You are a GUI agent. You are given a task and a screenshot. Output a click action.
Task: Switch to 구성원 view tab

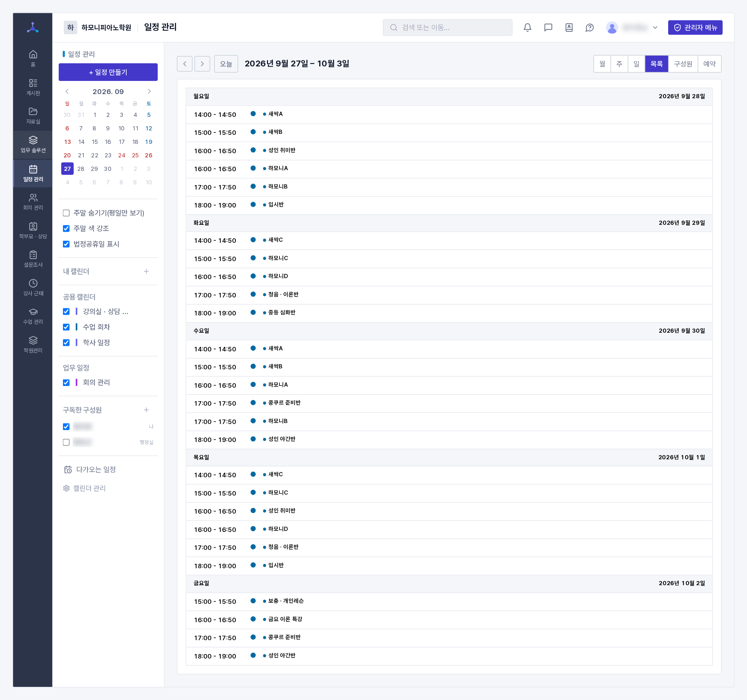pos(683,64)
